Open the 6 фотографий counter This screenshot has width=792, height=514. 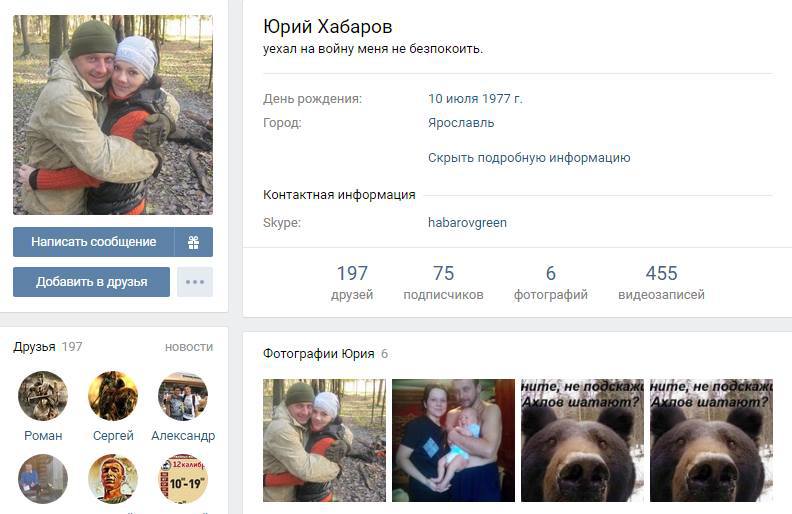(551, 282)
